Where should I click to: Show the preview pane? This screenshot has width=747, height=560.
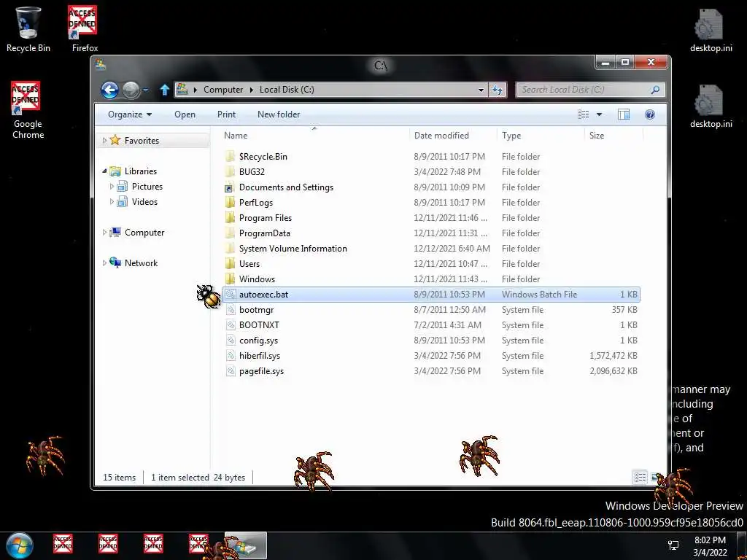coord(624,114)
